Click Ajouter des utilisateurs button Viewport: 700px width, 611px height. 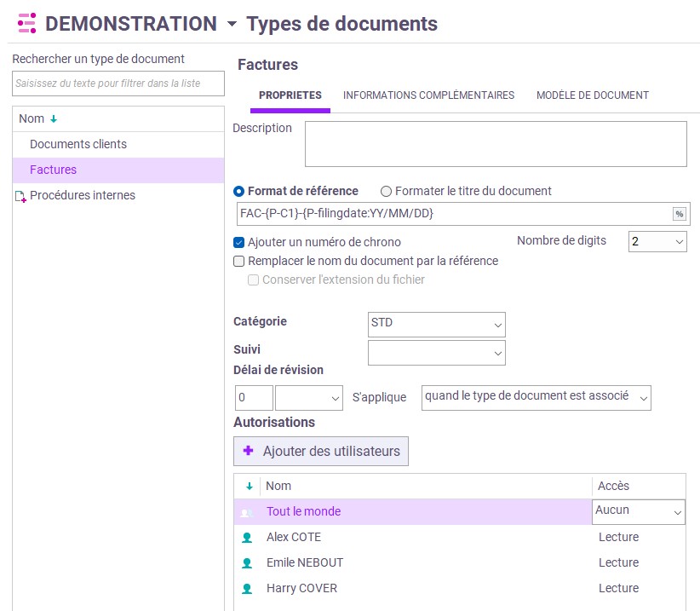click(321, 452)
